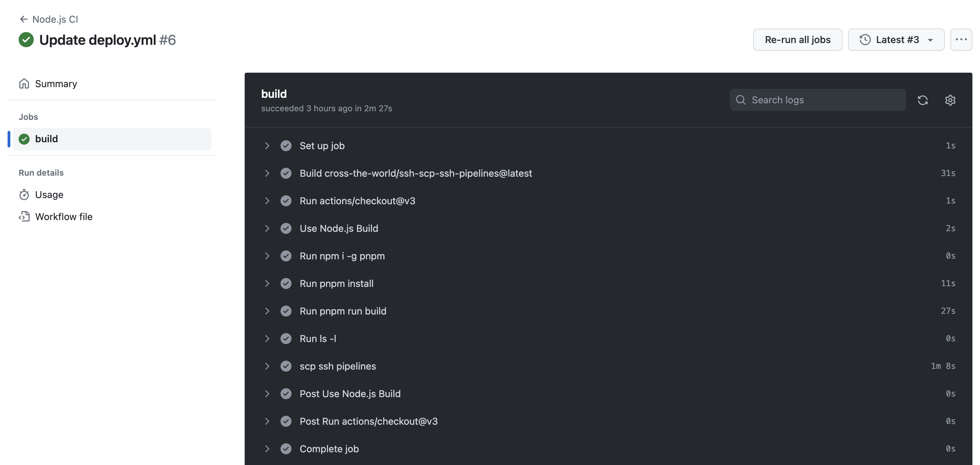
Task: Click the settings gear icon in build logs
Action: [x=951, y=100]
